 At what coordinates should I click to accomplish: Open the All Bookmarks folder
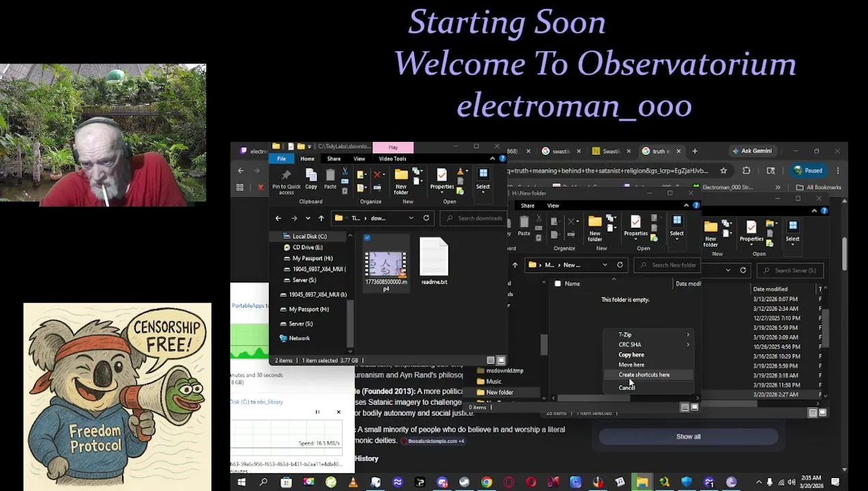tap(818, 188)
